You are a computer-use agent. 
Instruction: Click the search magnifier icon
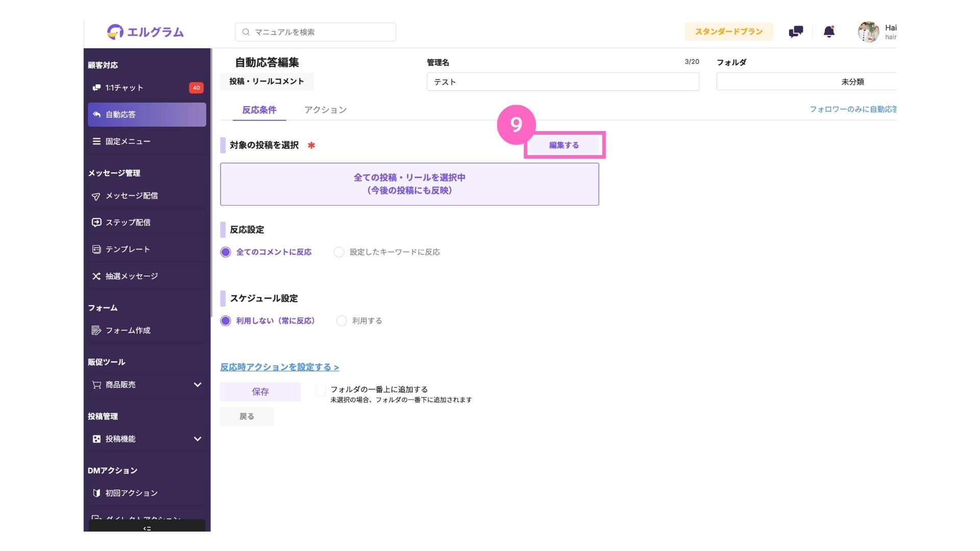click(x=246, y=32)
